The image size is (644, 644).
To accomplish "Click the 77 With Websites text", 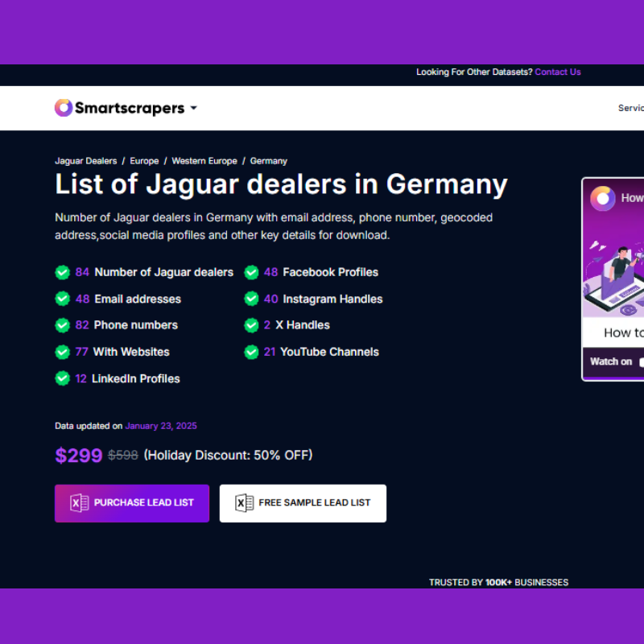I will [122, 352].
